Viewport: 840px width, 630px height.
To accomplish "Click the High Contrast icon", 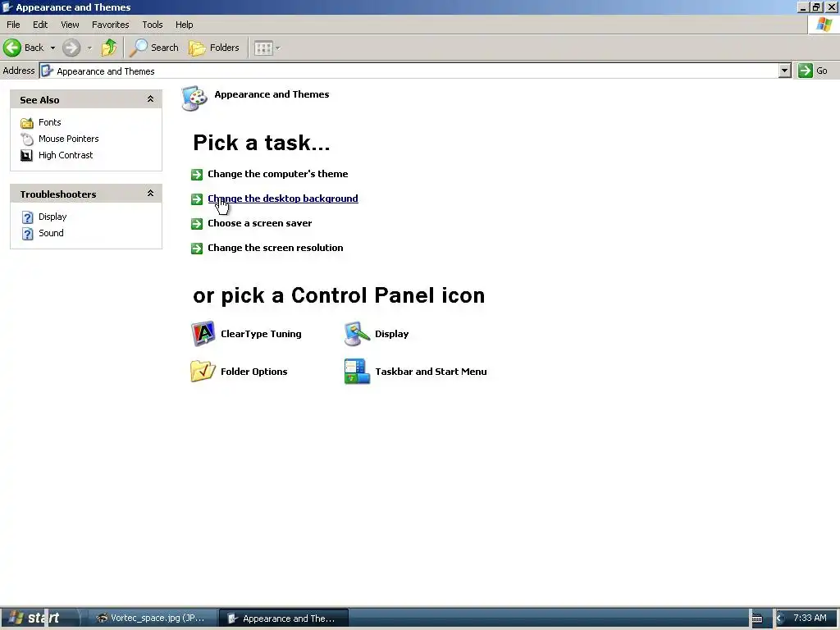I will click(26, 155).
